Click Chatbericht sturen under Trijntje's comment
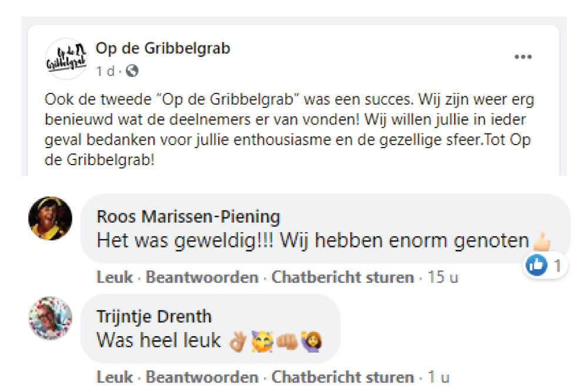This screenshot has width=588, height=392. 342,377
